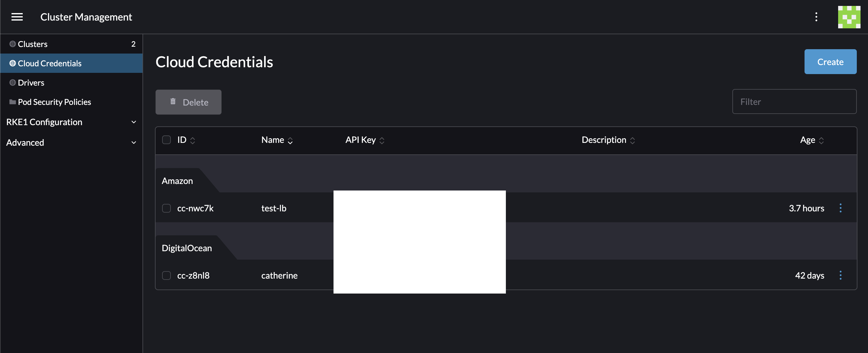Toggle the select-all header checkbox
The width and height of the screenshot is (868, 353).
pos(166,140)
